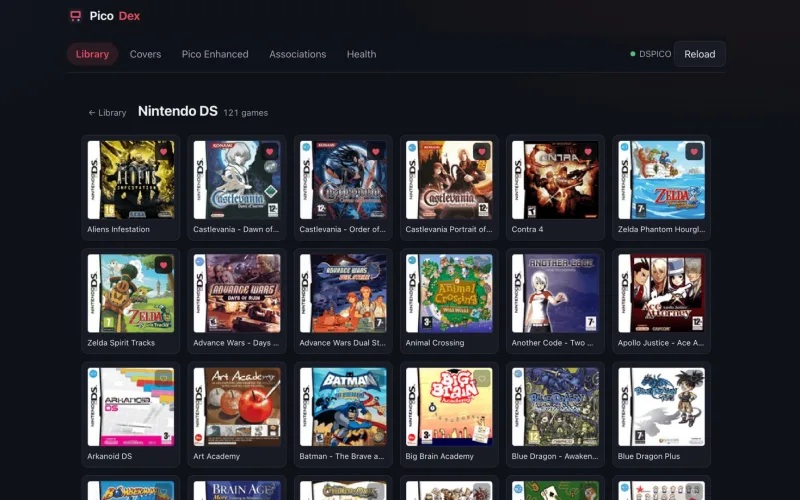Viewport: 800px width, 500px height.
Task: Go to the Associations tab
Action: tap(297, 54)
